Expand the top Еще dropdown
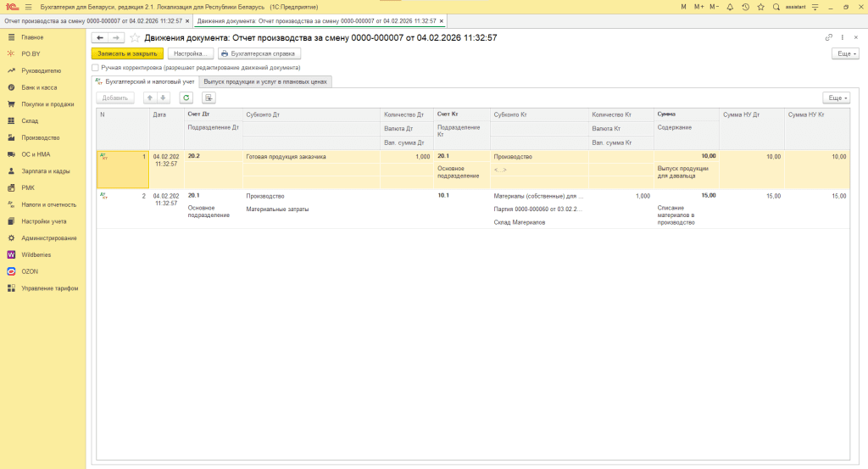Viewport: 868px width, 469px height. click(x=845, y=53)
